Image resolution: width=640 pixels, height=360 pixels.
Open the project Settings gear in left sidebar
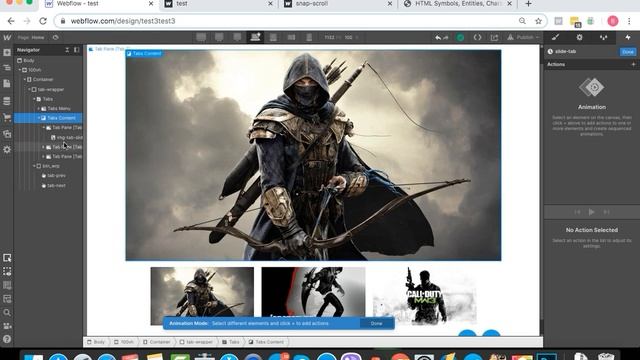7,149
